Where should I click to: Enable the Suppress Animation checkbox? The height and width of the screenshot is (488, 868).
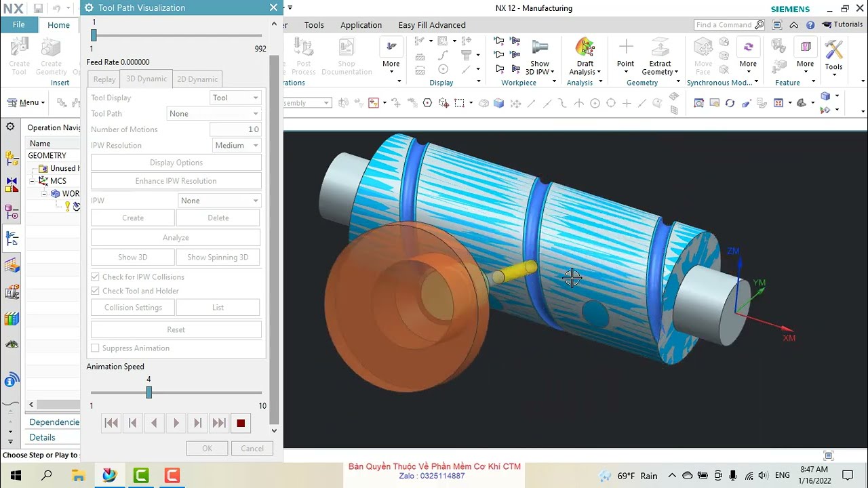(x=95, y=348)
